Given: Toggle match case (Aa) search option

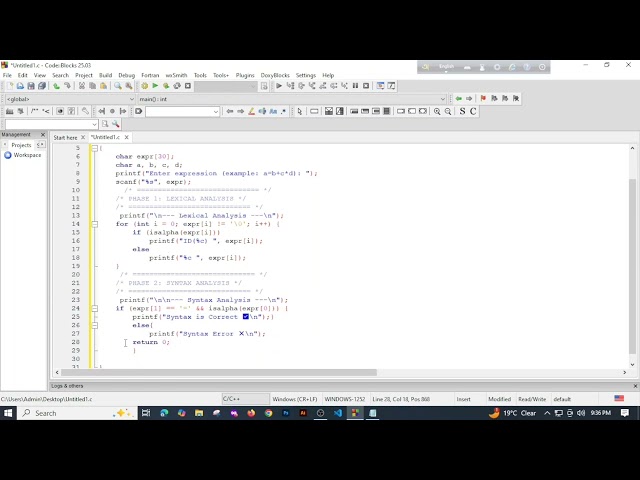Looking at the screenshot, I should point(273,111).
